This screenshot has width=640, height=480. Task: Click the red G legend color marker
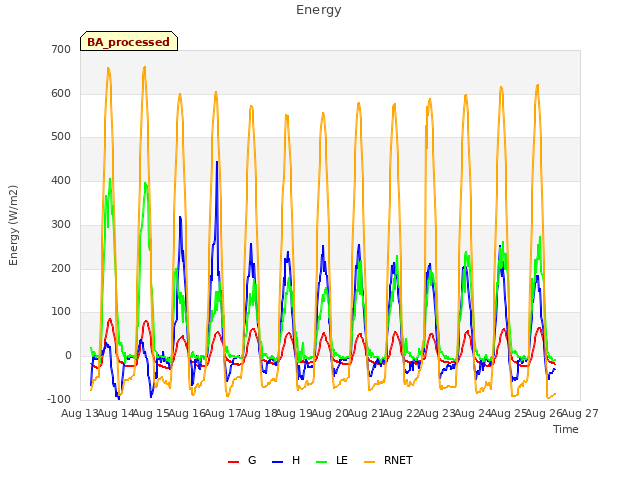point(233,462)
